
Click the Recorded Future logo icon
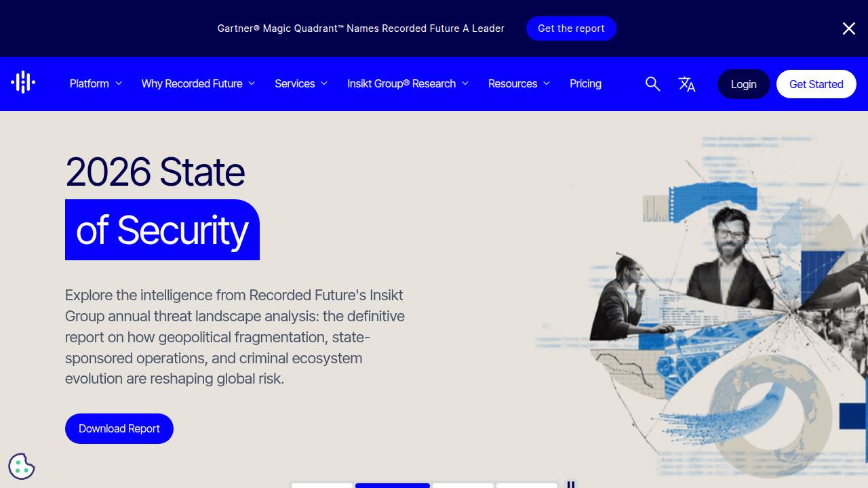coord(23,82)
